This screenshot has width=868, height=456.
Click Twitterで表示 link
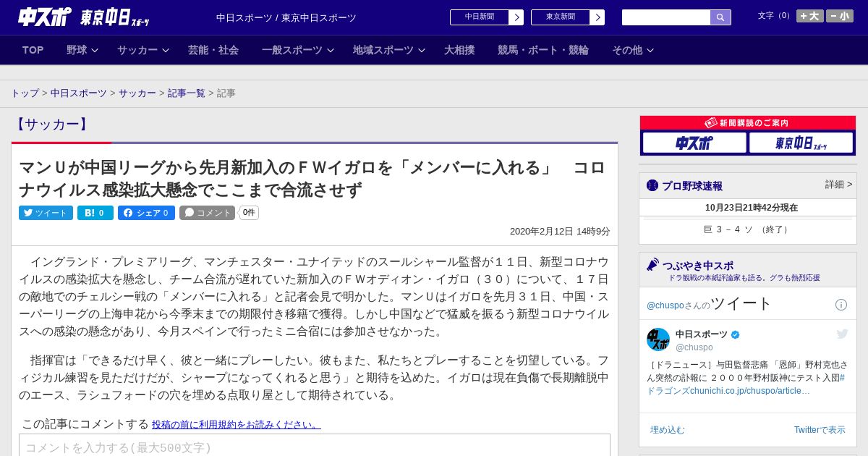pos(820,430)
